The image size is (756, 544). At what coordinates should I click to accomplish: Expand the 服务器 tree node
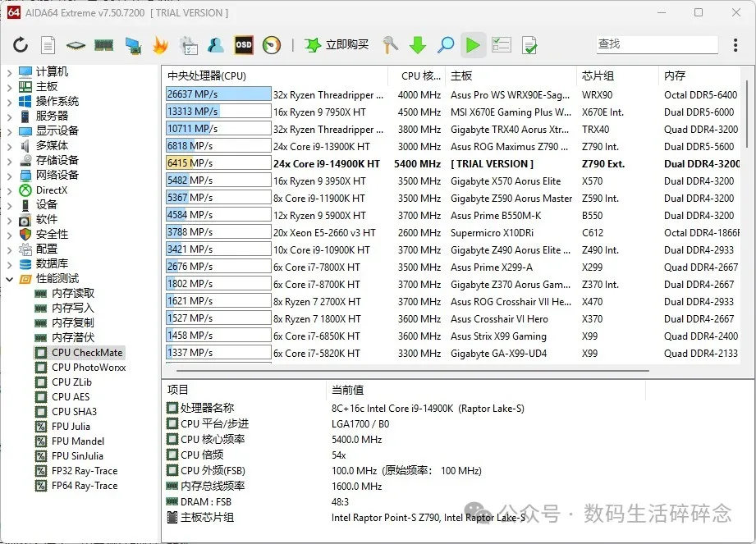pos(9,117)
